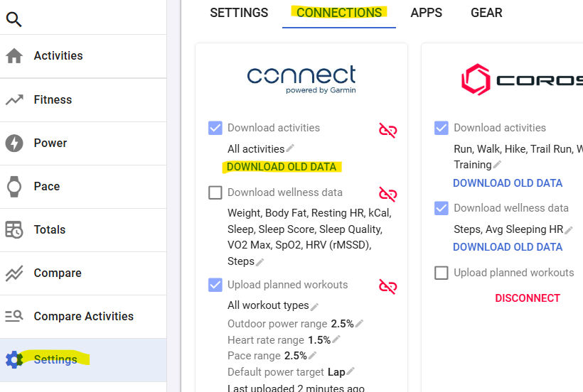Image resolution: width=583 pixels, height=392 pixels.
Task: Unlink Garmin Download wellness data connection
Action: click(x=387, y=194)
